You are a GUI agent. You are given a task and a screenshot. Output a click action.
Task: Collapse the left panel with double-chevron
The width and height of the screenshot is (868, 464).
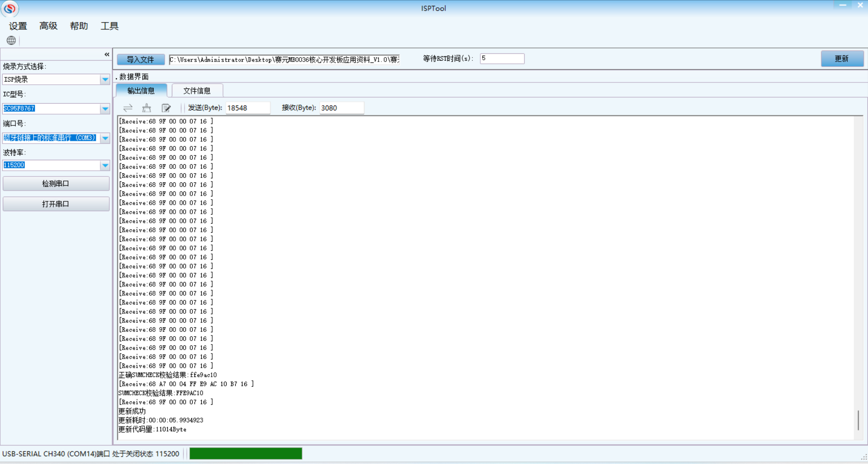coord(107,54)
